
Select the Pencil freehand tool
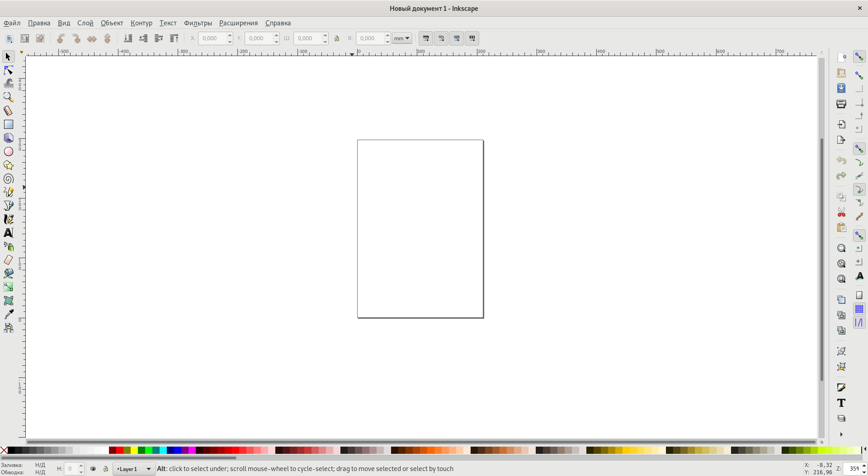coord(8,192)
